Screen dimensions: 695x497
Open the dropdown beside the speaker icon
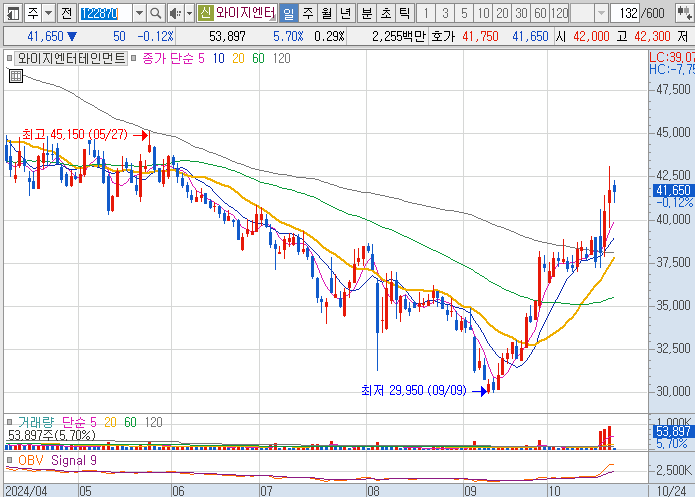point(189,13)
